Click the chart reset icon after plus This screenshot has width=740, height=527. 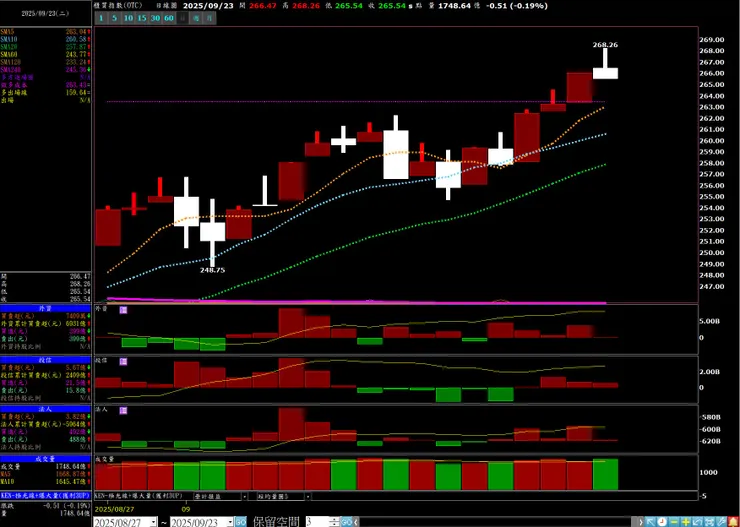click(697, 522)
